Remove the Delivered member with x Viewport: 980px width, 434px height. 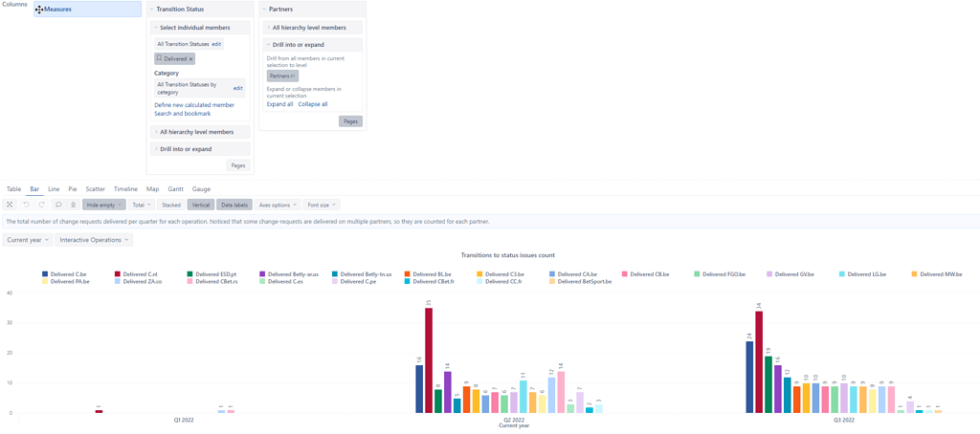pyautogui.click(x=190, y=59)
